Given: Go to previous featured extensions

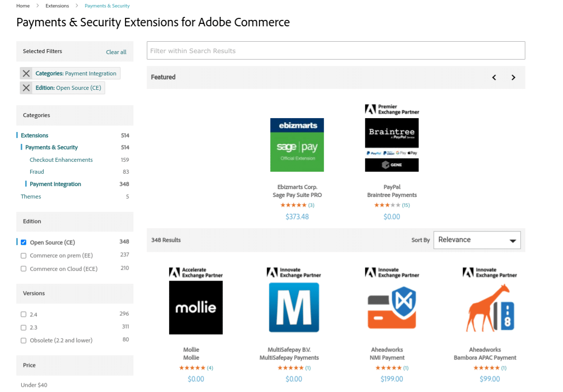Looking at the screenshot, I should pos(494,77).
